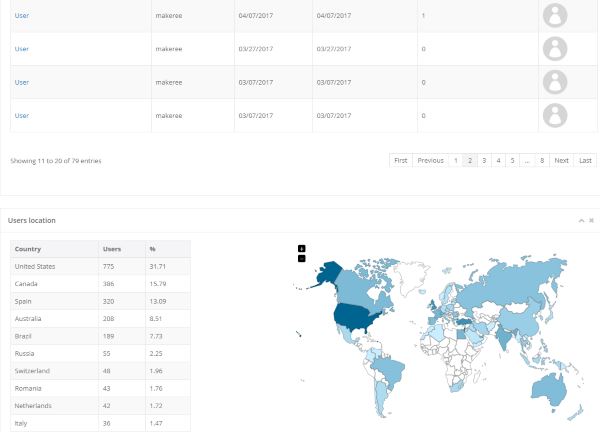Image resolution: width=600 pixels, height=432 pixels.
Task: Click the map zoom out button
Action: pyautogui.click(x=302, y=258)
